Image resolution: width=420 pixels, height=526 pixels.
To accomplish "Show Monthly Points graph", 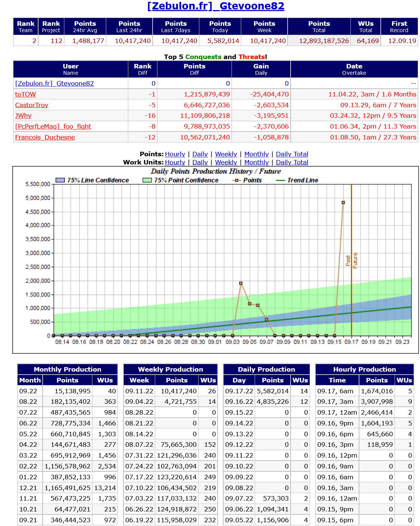I will click(256, 154).
